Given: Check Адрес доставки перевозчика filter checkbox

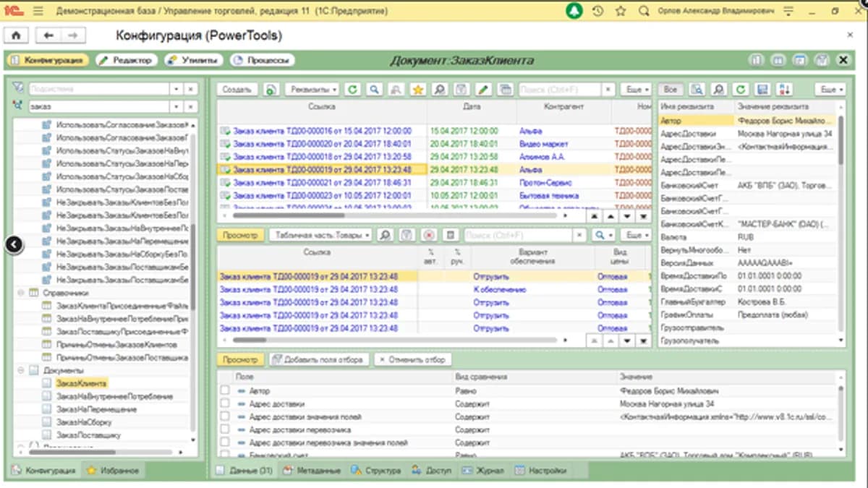Looking at the screenshot, I should click(225, 429).
